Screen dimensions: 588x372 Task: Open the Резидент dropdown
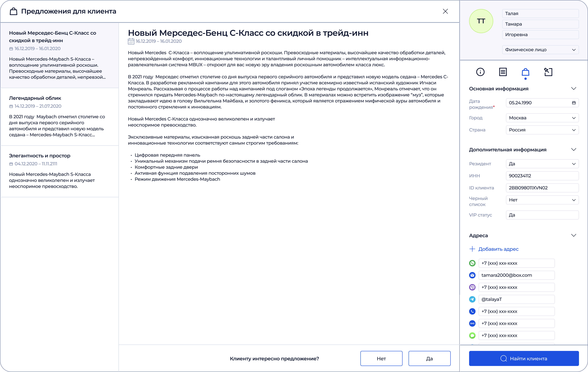coord(542,164)
